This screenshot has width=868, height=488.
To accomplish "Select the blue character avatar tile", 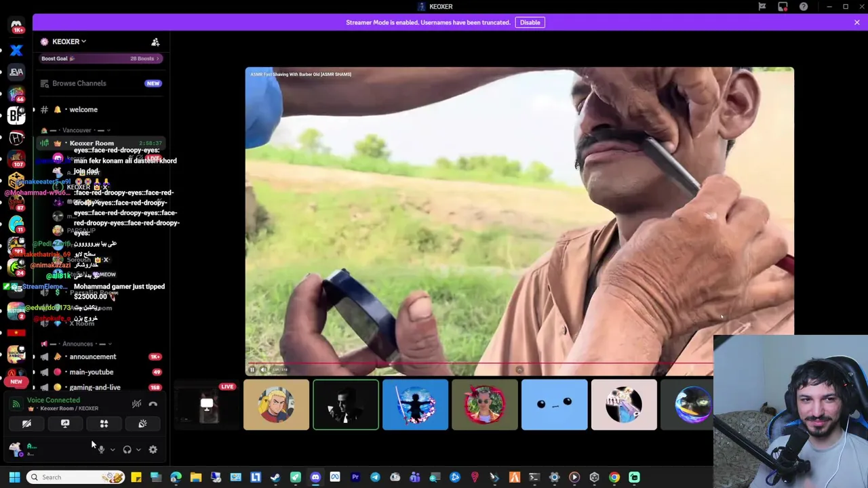I will tap(415, 405).
